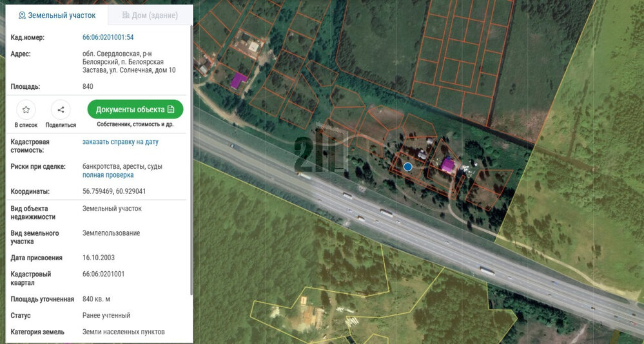644x344 pixels.
Task: Open the полная проверка link
Action: point(108,175)
